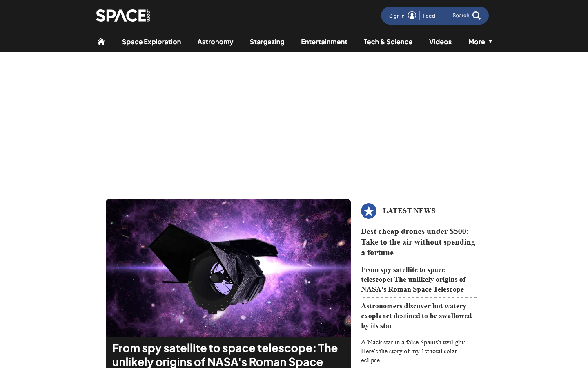Click the LATEST NEWS heading
Image resolution: width=588 pixels, height=368 pixels.
tap(409, 211)
